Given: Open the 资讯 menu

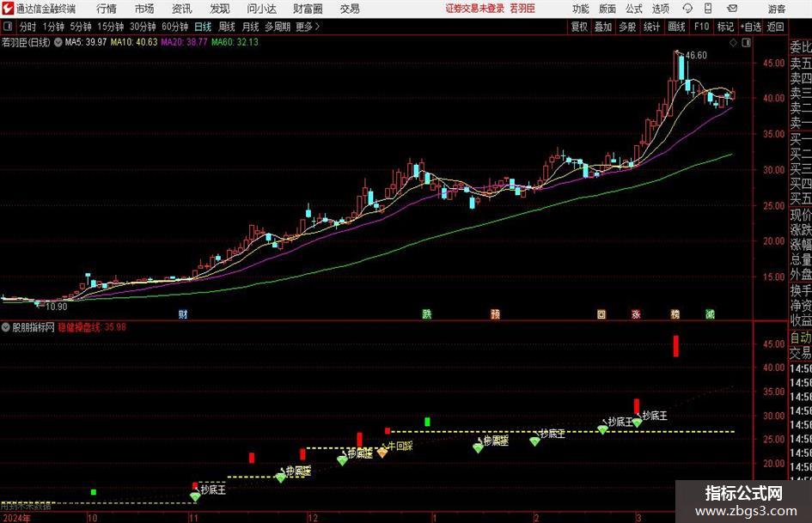Looking at the screenshot, I should pos(182,9).
